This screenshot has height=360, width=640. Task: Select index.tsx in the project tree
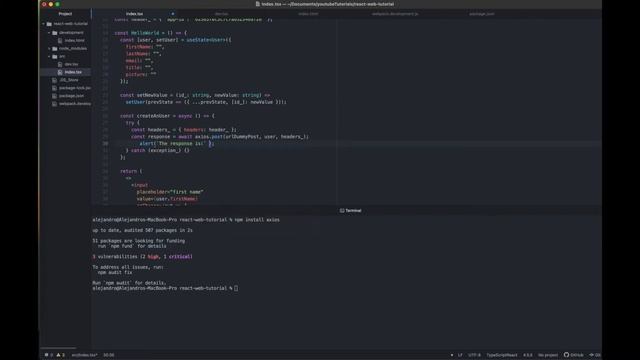[x=73, y=72]
